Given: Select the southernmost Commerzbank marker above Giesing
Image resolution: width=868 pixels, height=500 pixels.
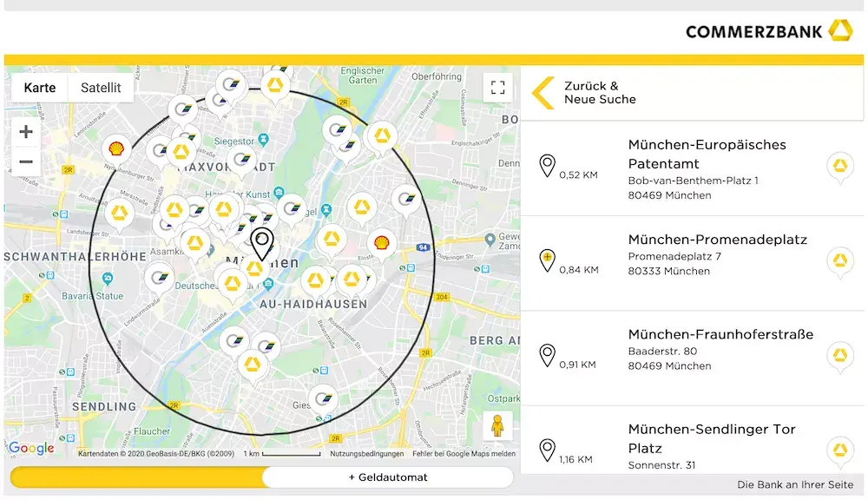Looking at the screenshot, I should [253, 365].
